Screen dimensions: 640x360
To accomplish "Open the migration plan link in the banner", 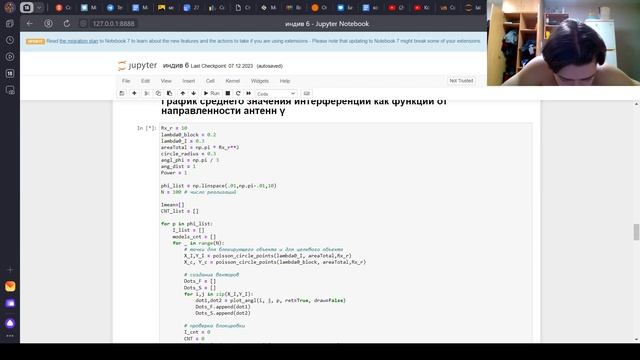I will 79,41.
